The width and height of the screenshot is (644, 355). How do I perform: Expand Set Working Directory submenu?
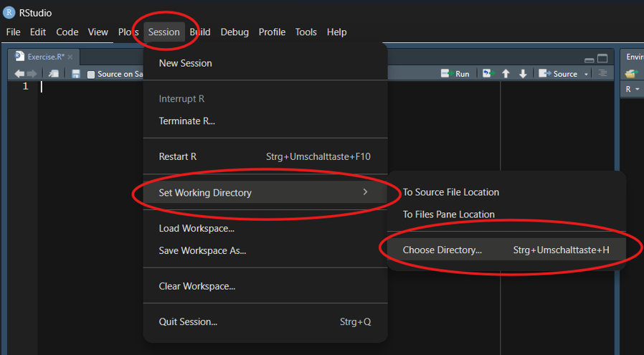265,192
